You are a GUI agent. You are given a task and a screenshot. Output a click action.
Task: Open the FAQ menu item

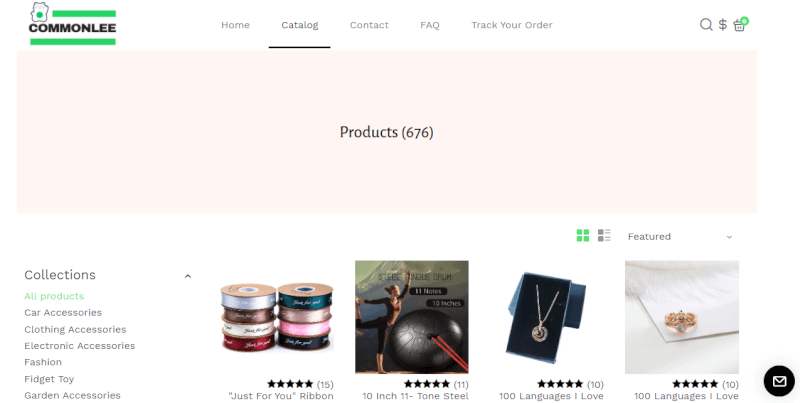click(430, 25)
